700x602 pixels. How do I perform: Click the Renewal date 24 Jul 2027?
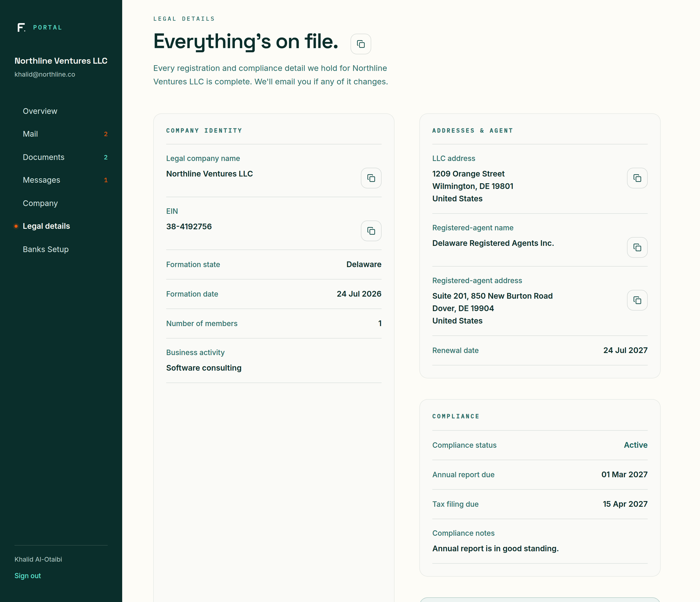click(625, 350)
